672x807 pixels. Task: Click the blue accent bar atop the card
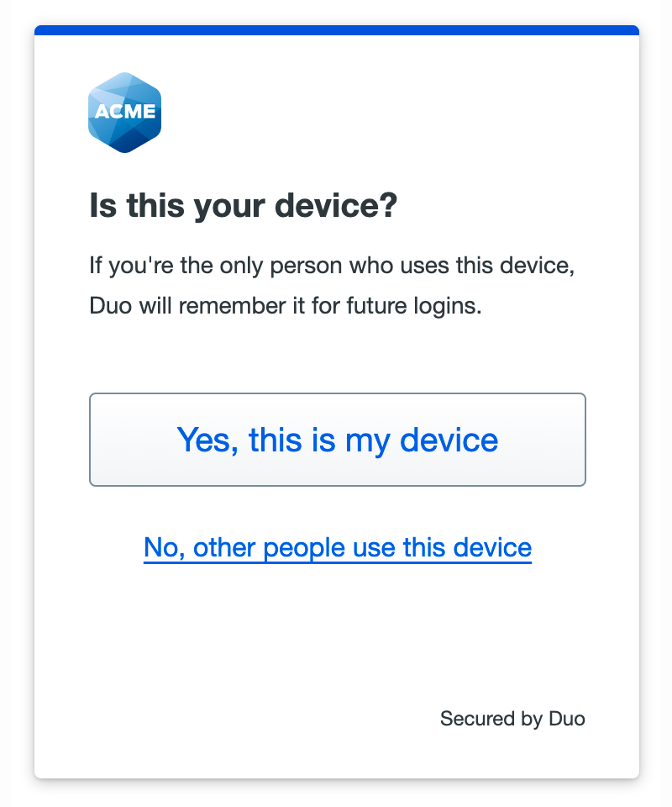tap(336, 31)
